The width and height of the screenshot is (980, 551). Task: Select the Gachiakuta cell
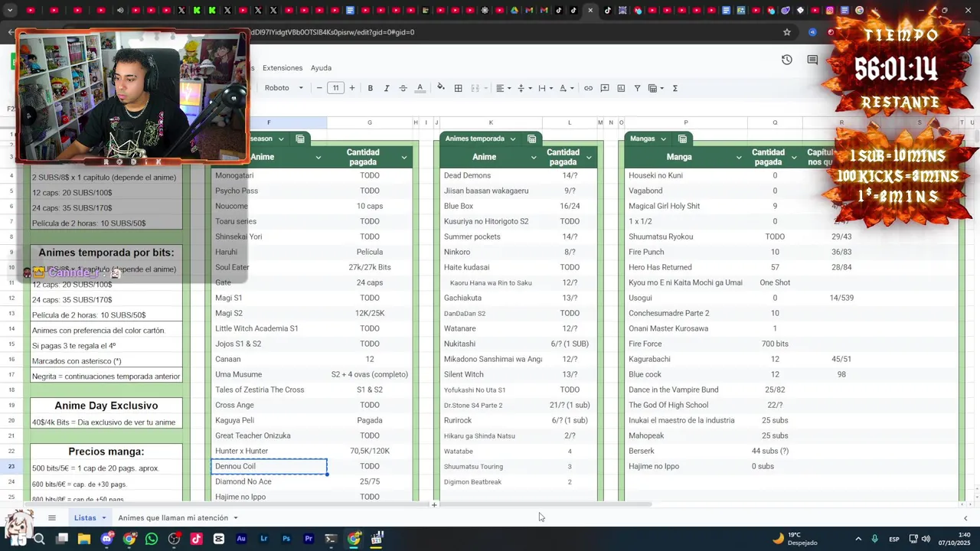pyautogui.click(x=492, y=298)
